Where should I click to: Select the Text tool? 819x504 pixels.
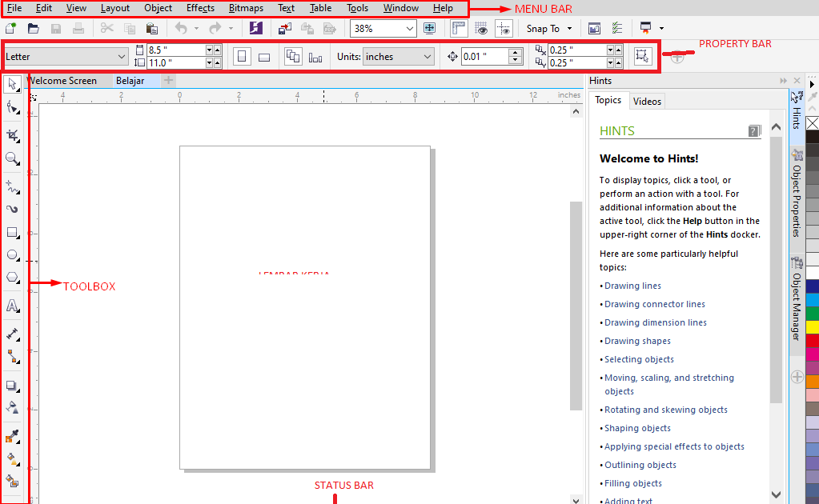click(x=12, y=306)
